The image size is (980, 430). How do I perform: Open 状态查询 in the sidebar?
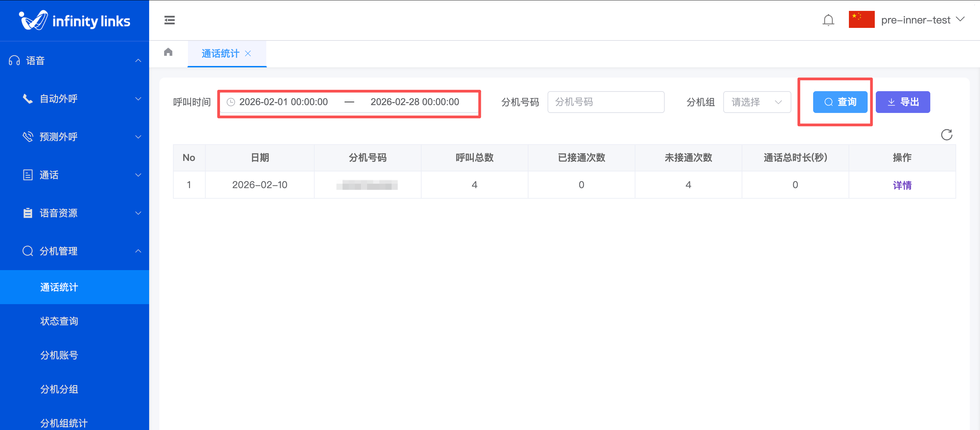coord(59,321)
